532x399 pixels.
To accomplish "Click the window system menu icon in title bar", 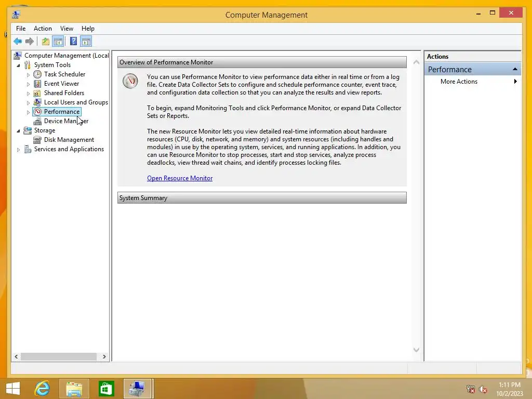I will coord(16,15).
